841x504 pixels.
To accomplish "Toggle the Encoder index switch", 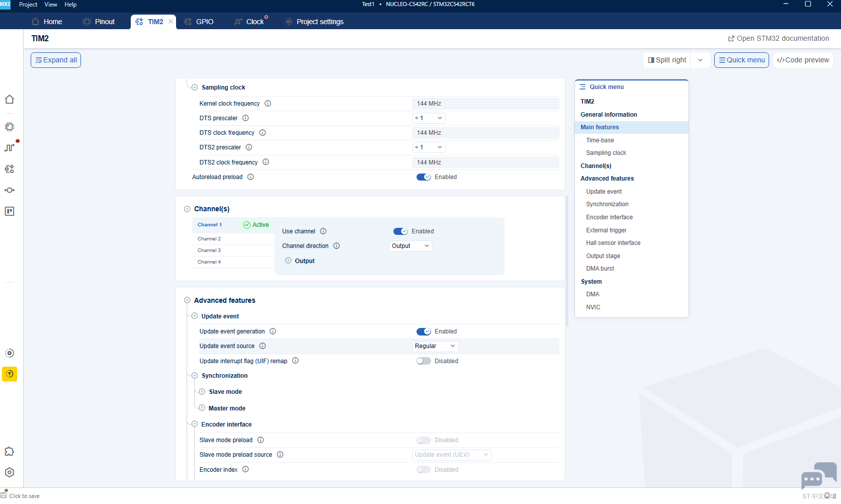I will [x=424, y=470].
